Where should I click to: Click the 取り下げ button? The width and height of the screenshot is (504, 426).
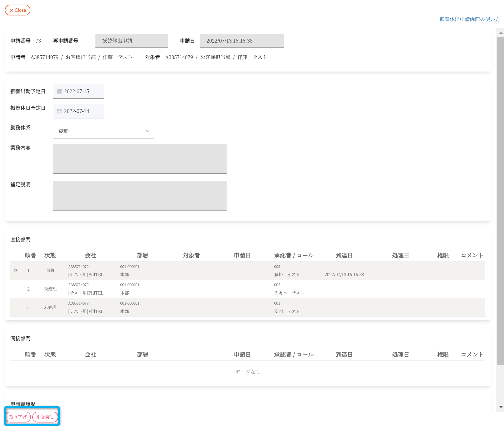pyautogui.click(x=18, y=417)
